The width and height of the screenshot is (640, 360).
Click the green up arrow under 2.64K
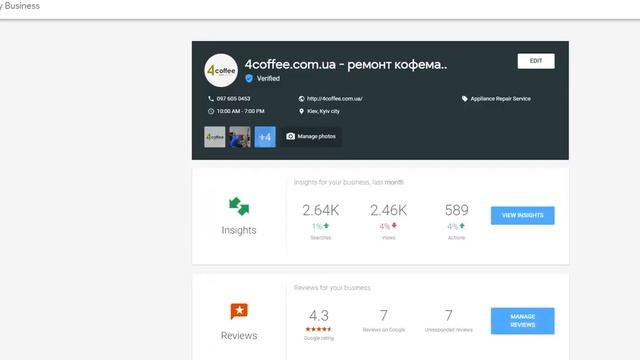(326, 225)
